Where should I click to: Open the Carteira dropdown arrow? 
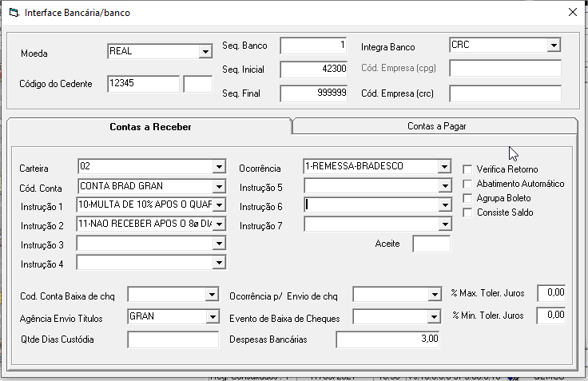pos(219,166)
